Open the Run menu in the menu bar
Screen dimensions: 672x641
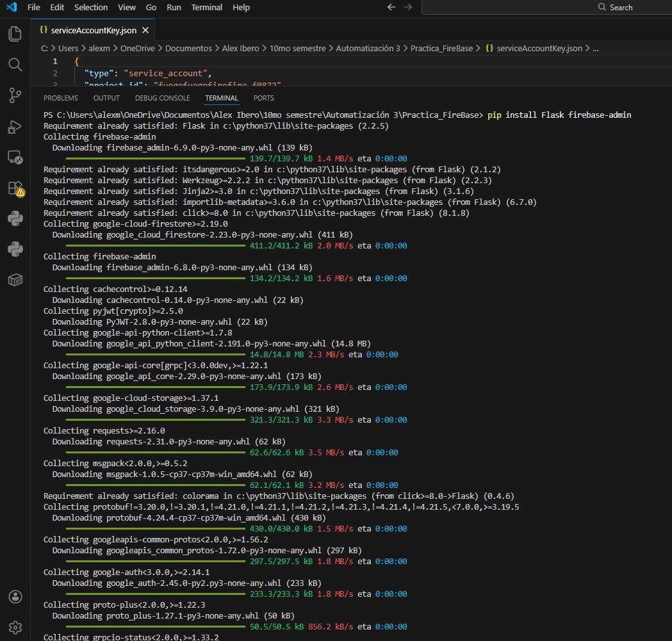point(174,7)
